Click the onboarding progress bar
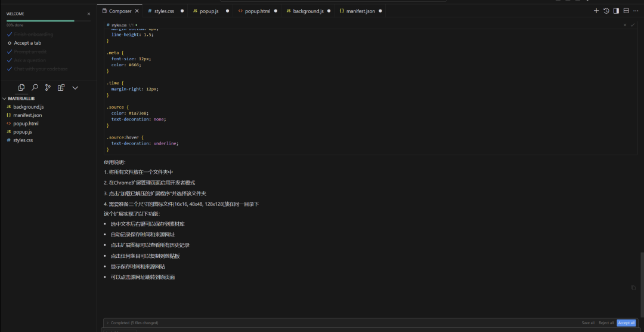The height and width of the screenshot is (332, 644). (x=48, y=20)
